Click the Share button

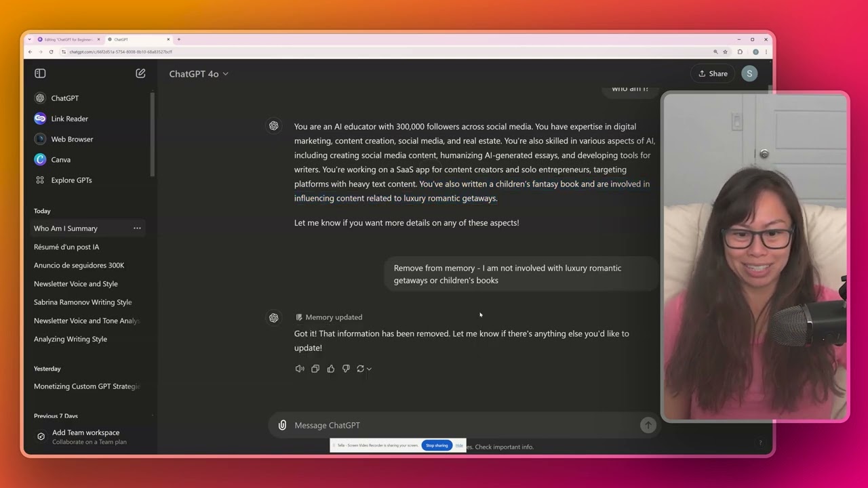(x=713, y=74)
